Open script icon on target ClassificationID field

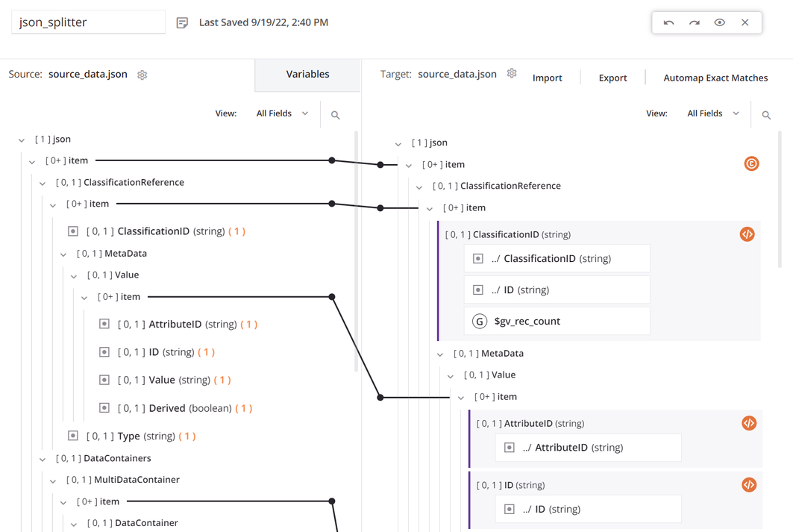(747, 234)
